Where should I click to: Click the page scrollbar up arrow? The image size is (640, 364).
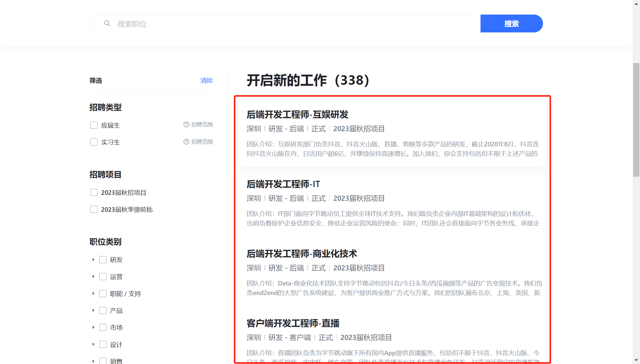coord(636,4)
